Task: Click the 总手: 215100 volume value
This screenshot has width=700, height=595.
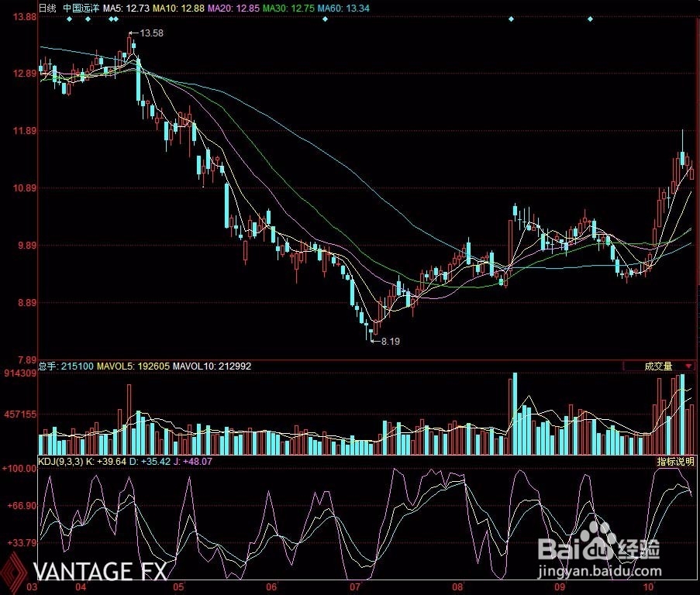Action: click(x=66, y=366)
